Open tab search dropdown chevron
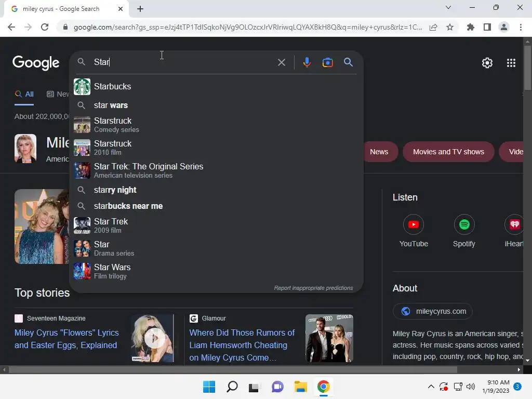The image size is (532, 399). coord(448,7)
